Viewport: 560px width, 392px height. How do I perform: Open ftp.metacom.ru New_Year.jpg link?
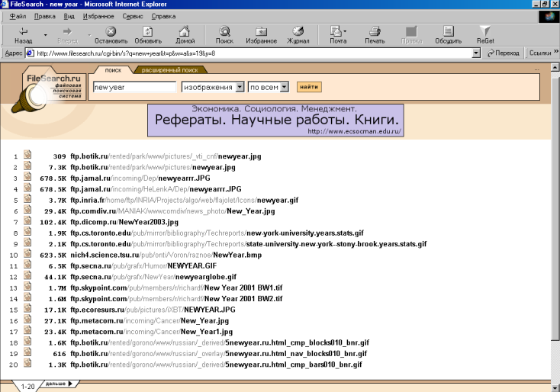150,320
